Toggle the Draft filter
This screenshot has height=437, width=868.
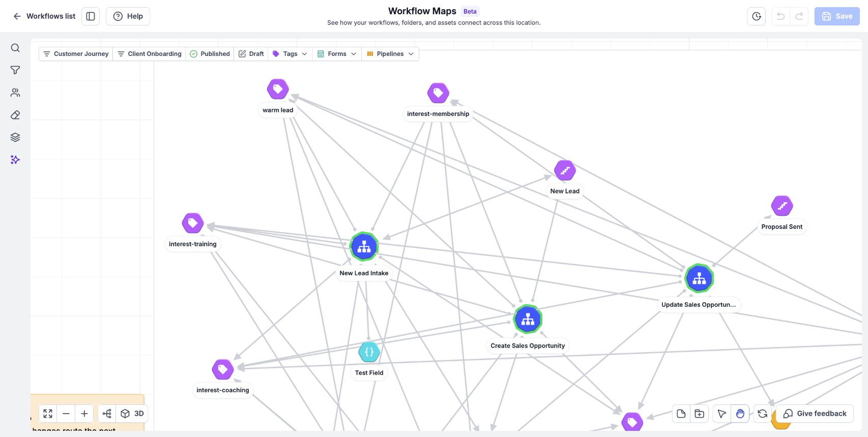pos(251,54)
